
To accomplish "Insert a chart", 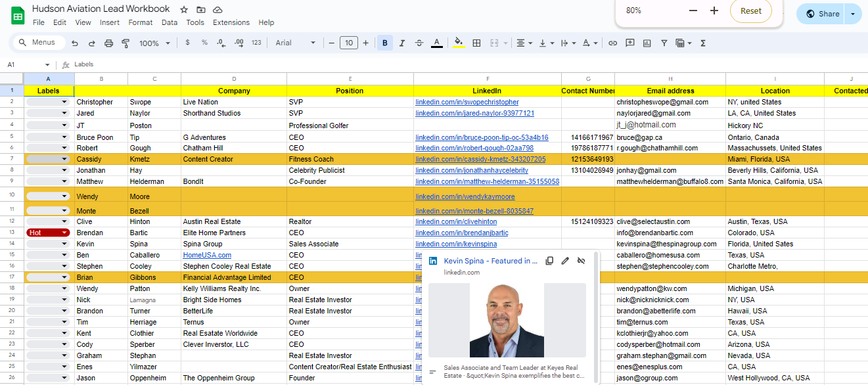I will 647,43.
